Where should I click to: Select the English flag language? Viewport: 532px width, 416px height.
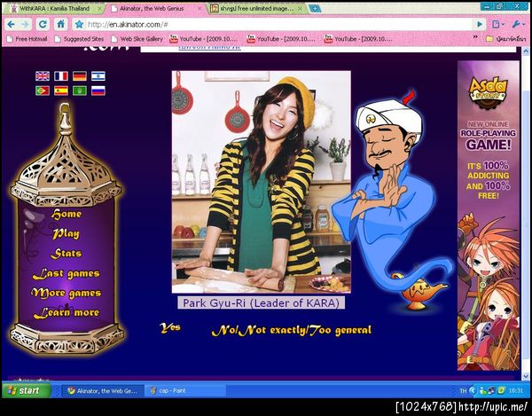coord(43,76)
